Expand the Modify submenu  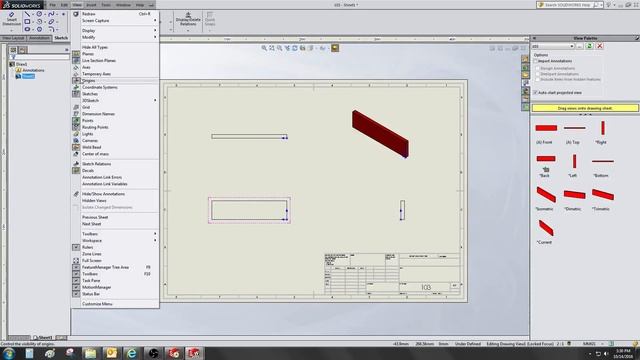click(115, 37)
